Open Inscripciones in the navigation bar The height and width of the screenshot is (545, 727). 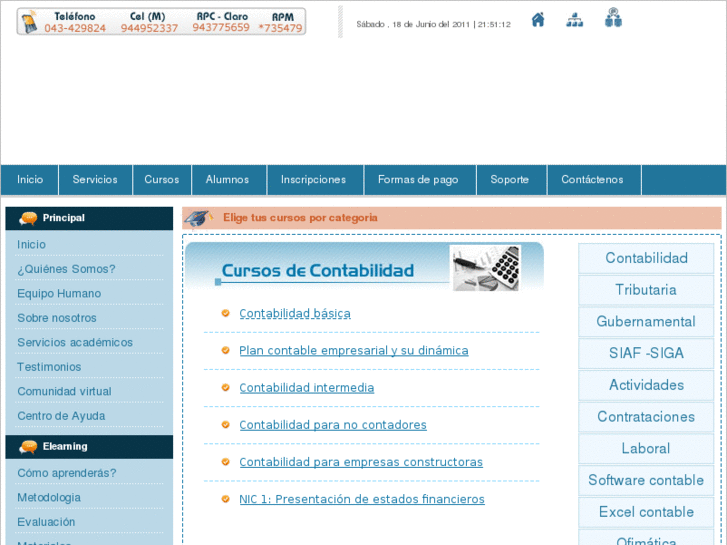pyautogui.click(x=313, y=180)
